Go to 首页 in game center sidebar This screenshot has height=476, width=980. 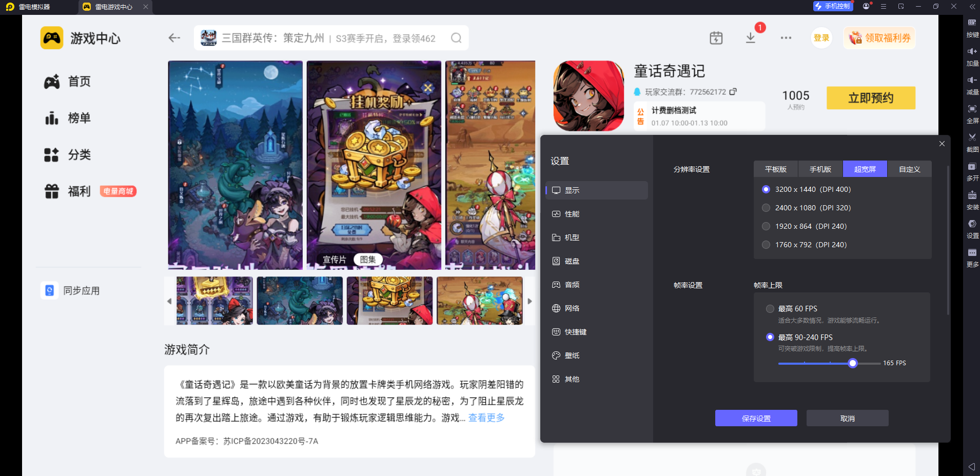coord(67,82)
